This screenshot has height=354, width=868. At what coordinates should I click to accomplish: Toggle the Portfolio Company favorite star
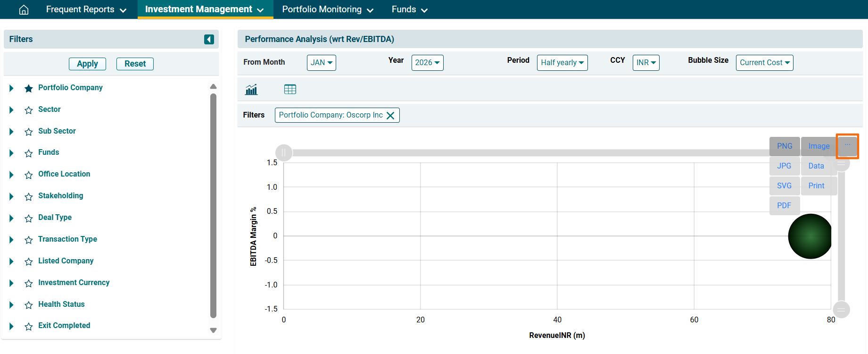(x=29, y=88)
